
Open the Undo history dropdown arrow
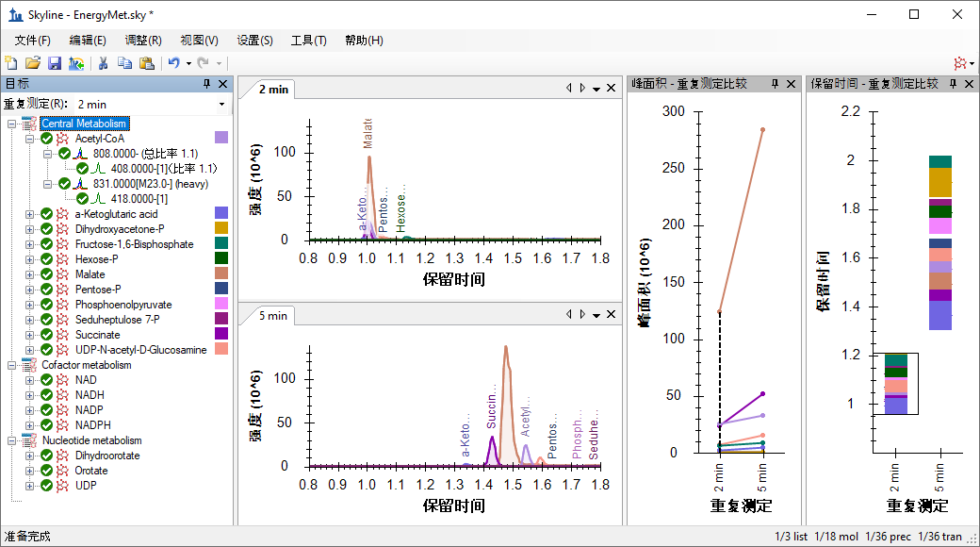(x=188, y=63)
